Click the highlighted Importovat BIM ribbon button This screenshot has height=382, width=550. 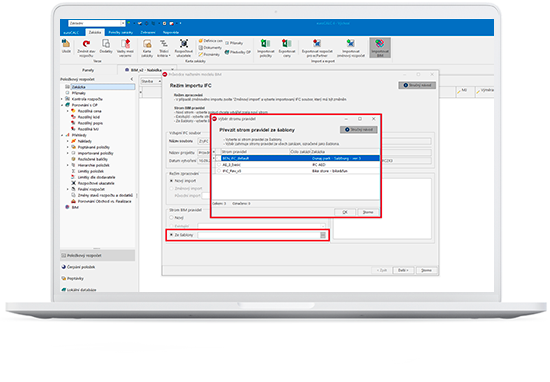[380, 48]
